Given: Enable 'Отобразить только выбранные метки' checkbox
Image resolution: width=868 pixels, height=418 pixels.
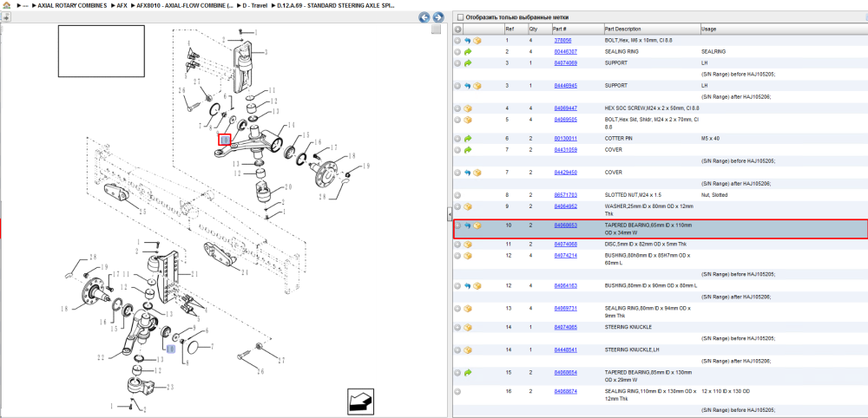Looking at the screenshot, I should pos(459,17).
